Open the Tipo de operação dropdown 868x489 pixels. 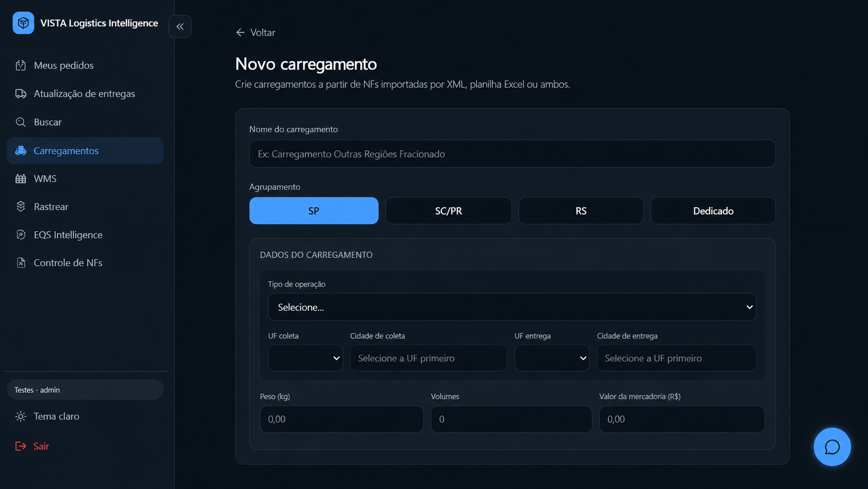coord(512,307)
